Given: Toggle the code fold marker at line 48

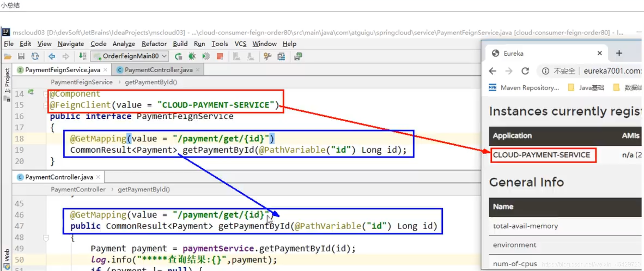Looking at the screenshot, I should pyautogui.click(x=46, y=238).
